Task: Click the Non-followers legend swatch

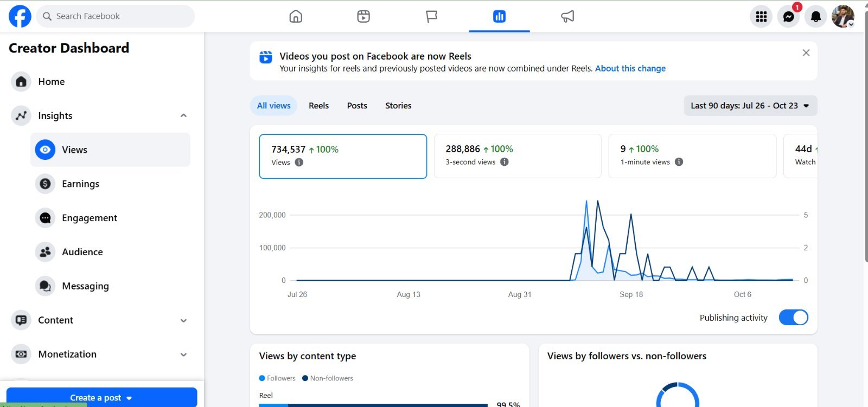Action: [305, 378]
